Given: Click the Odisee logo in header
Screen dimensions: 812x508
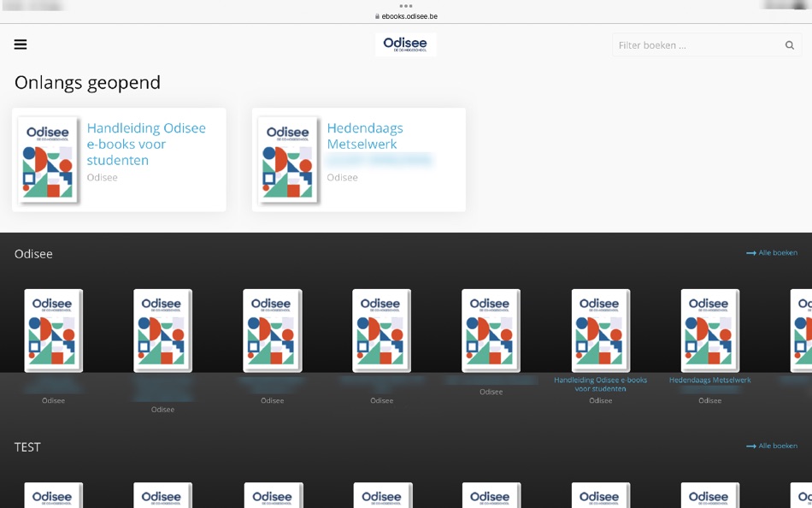Looking at the screenshot, I should [x=405, y=44].
